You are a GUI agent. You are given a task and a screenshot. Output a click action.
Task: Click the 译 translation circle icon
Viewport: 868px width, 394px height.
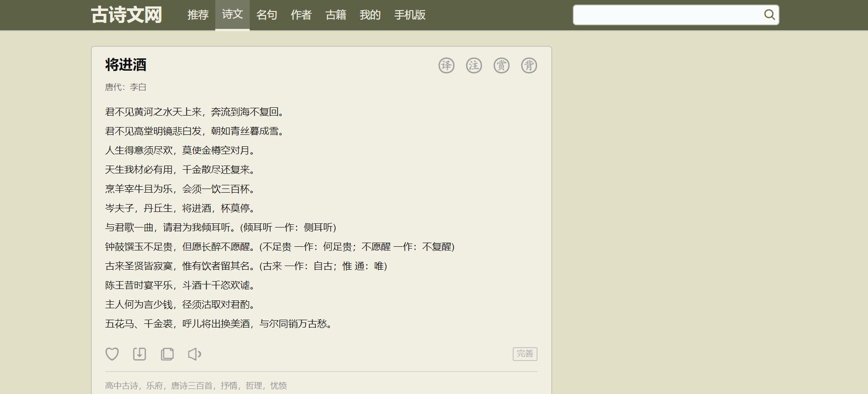(x=446, y=66)
